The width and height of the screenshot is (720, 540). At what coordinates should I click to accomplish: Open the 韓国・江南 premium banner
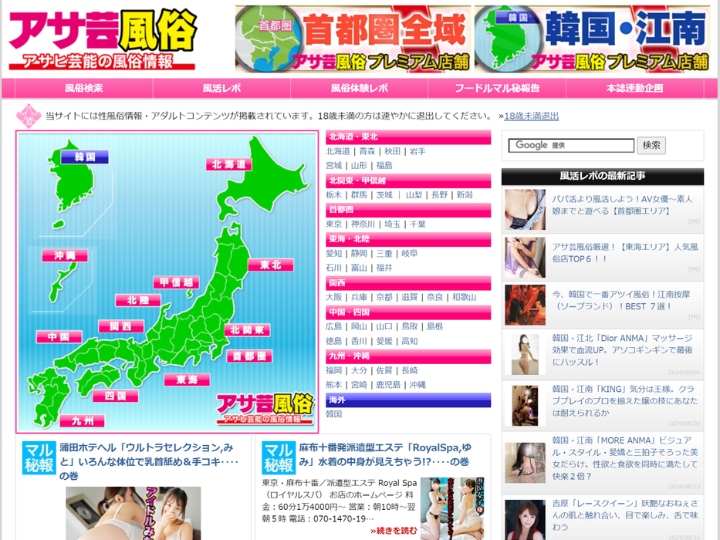(x=592, y=39)
